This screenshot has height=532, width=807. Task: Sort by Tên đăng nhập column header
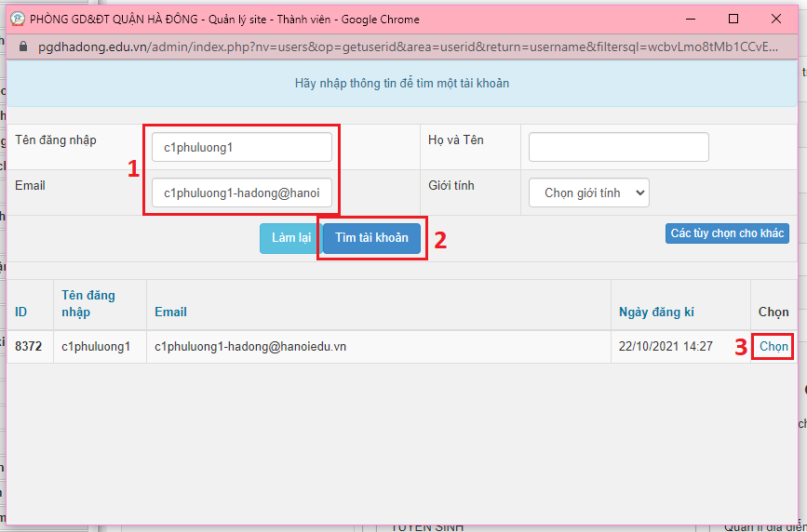(88, 303)
